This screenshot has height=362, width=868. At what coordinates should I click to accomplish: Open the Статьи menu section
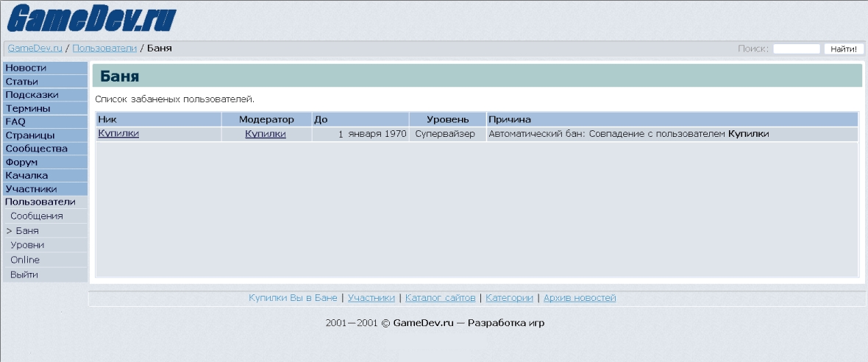click(46, 82)
